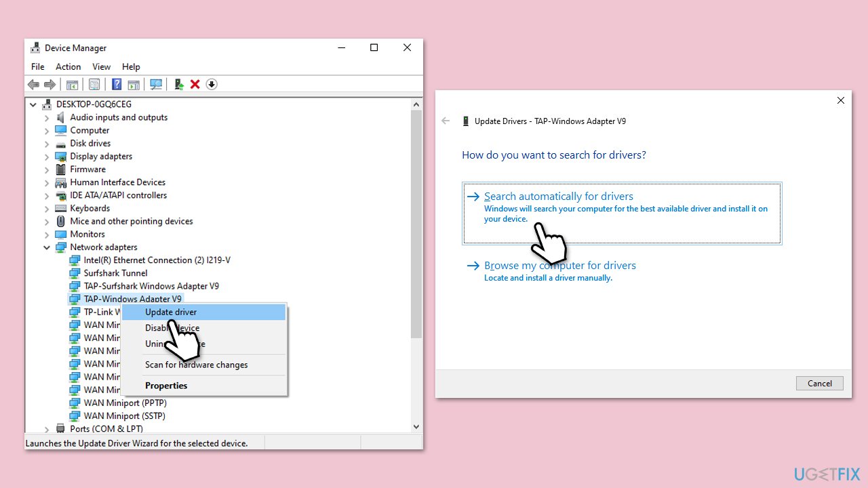Open Properties via the toolbar sheet icon

94,84
